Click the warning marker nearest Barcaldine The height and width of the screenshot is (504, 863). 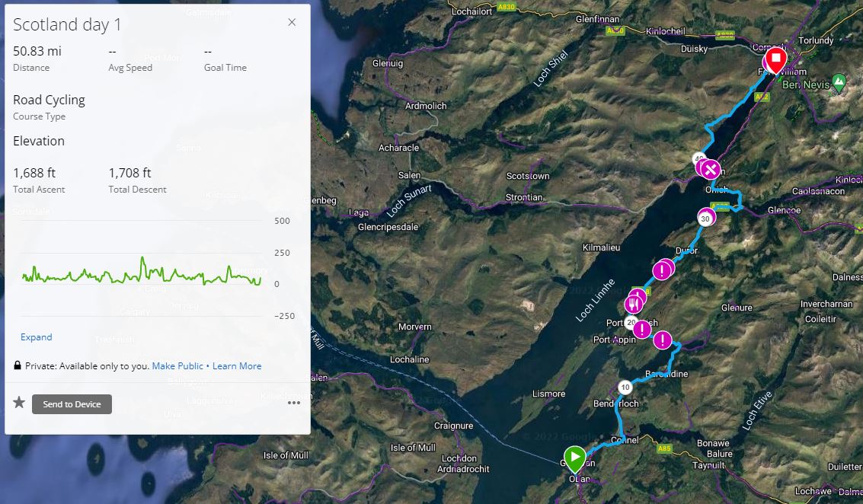click(663, 340)
